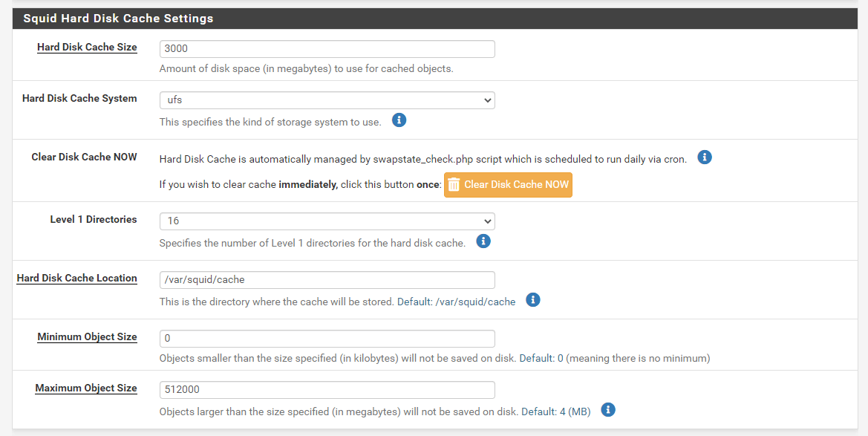Focus the Minimum Object Size field

click(x=327, y=339)
